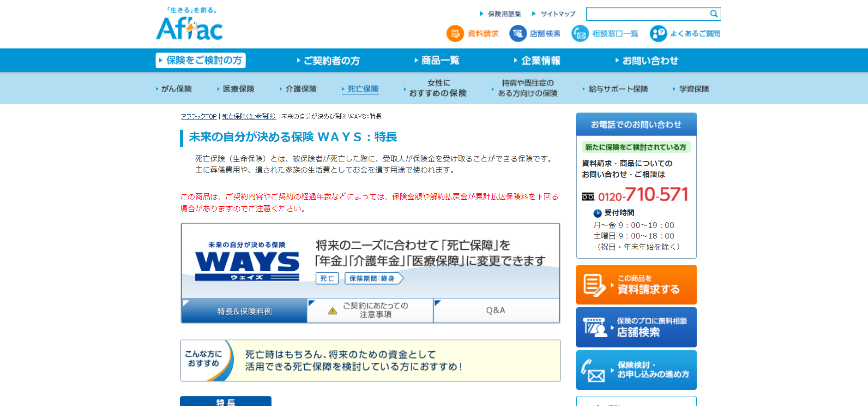Open 医療保険 submenu item
868x406 pixels.
(x=235, y=89)
